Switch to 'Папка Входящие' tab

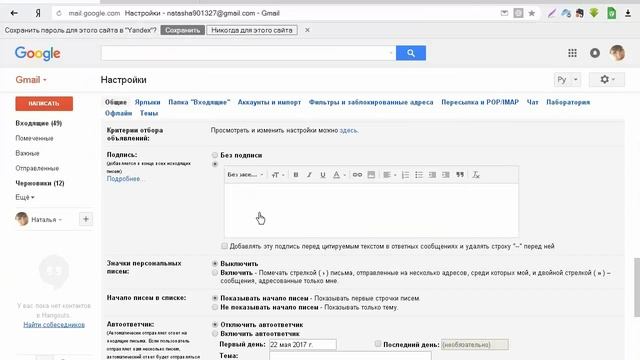click(x=199, y=102)
